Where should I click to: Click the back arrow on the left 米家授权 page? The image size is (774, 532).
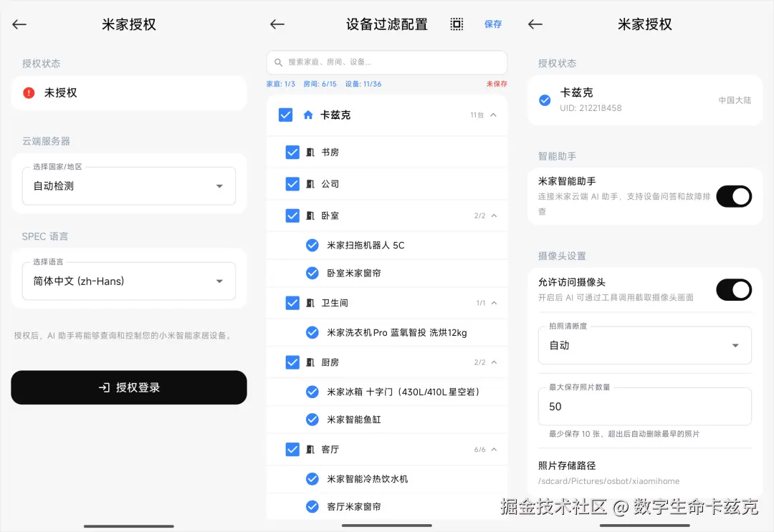(19, 24)
